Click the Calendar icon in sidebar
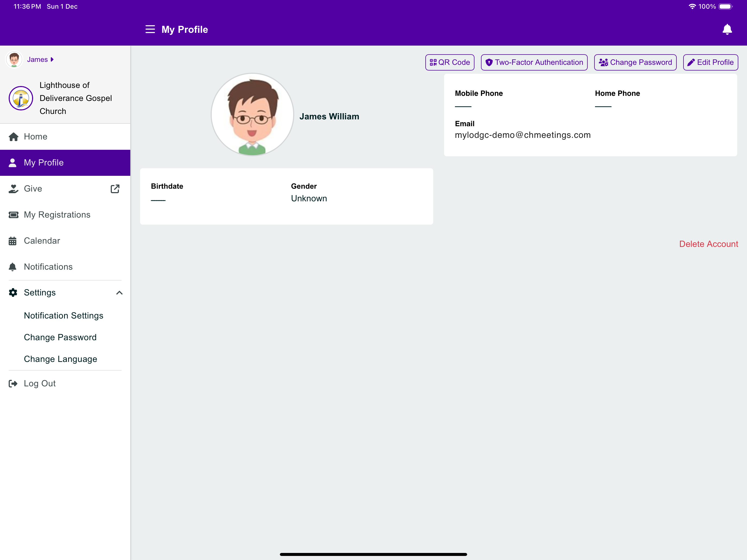The image size is (747, 560). [12, 241]
